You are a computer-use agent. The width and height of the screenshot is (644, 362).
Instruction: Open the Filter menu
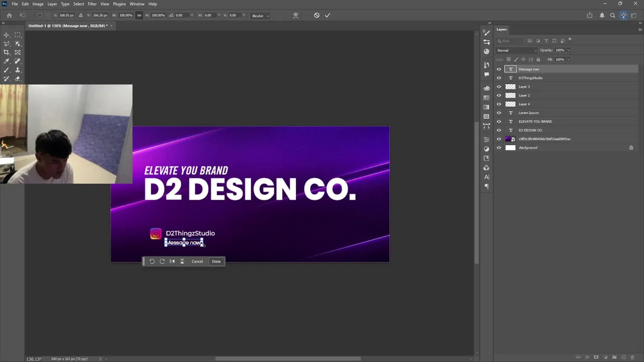(92, 4)
